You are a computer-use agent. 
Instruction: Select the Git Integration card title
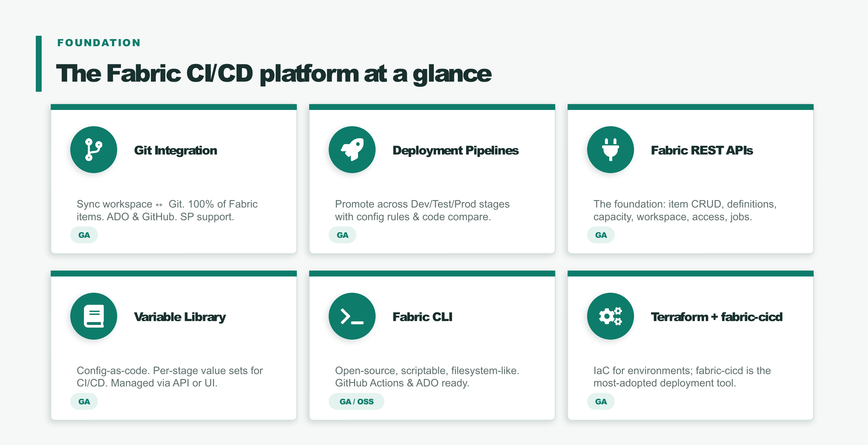175,150
